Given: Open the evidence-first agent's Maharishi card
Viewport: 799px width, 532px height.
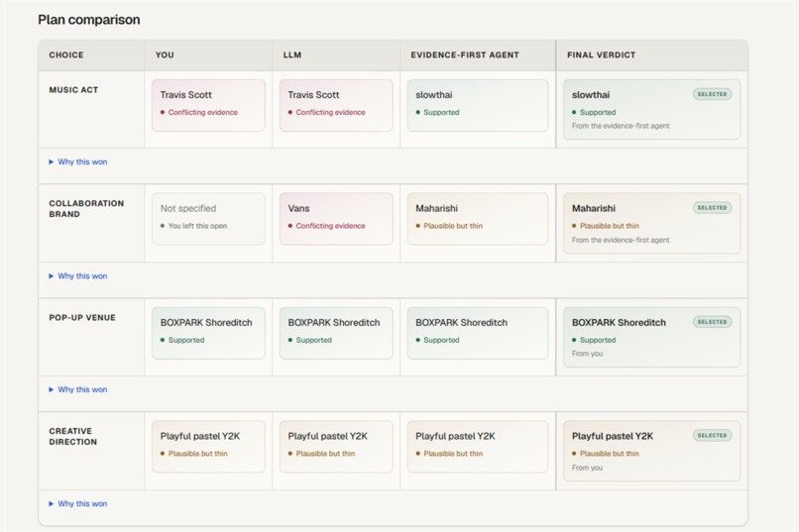Looking at the screenshot, I should pos(478,219).
